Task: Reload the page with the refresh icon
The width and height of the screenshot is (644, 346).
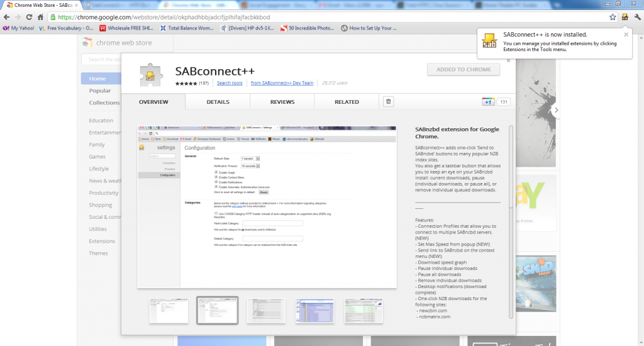Action: (x=29, y=17)
